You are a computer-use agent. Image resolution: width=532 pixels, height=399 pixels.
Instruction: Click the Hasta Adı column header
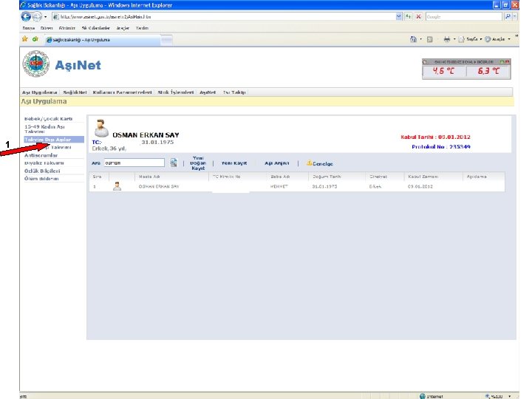point(149,177)
